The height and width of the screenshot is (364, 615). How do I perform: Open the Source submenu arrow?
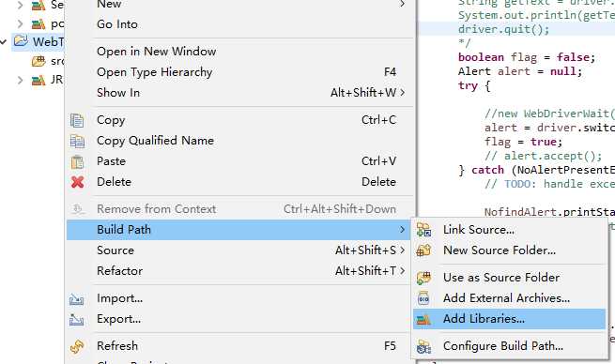[402, 250]
